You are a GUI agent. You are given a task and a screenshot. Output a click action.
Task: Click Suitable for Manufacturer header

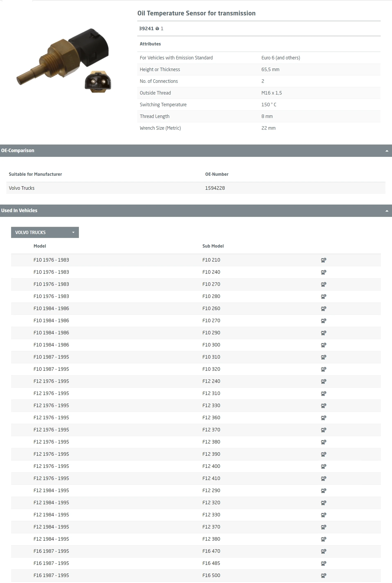[35, 174]
